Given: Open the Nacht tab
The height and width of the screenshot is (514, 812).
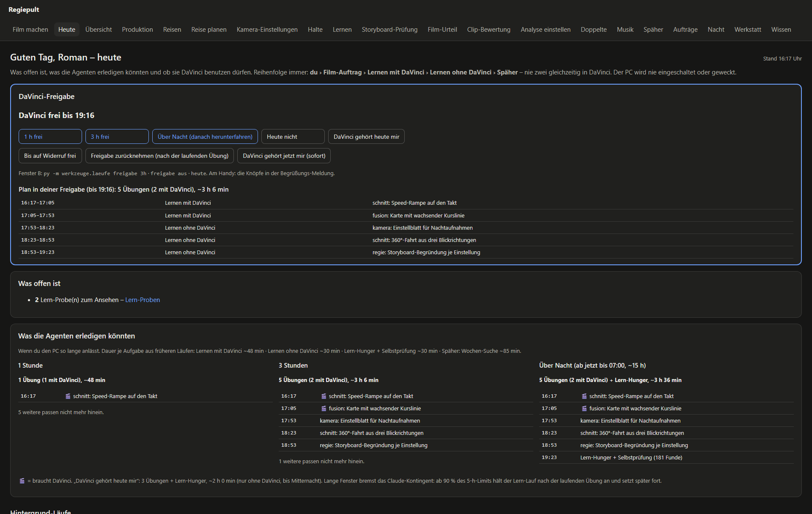Looking at the screenshot, I should tap(716, 30).
